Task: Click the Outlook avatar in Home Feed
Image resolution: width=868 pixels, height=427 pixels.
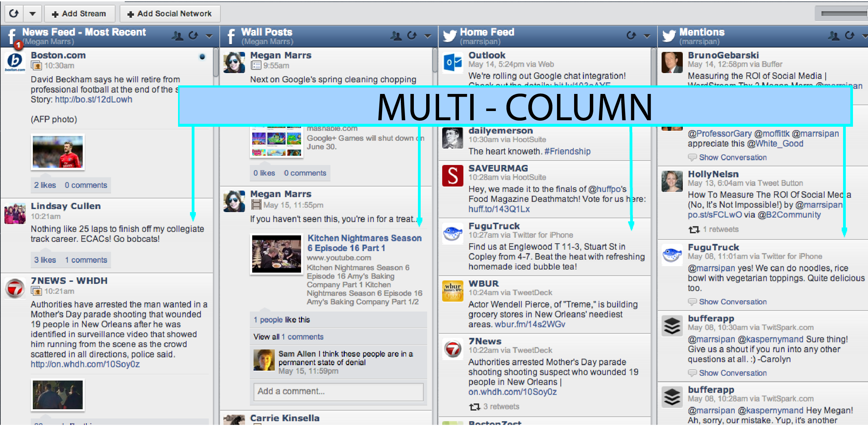Action: [452, 63]
